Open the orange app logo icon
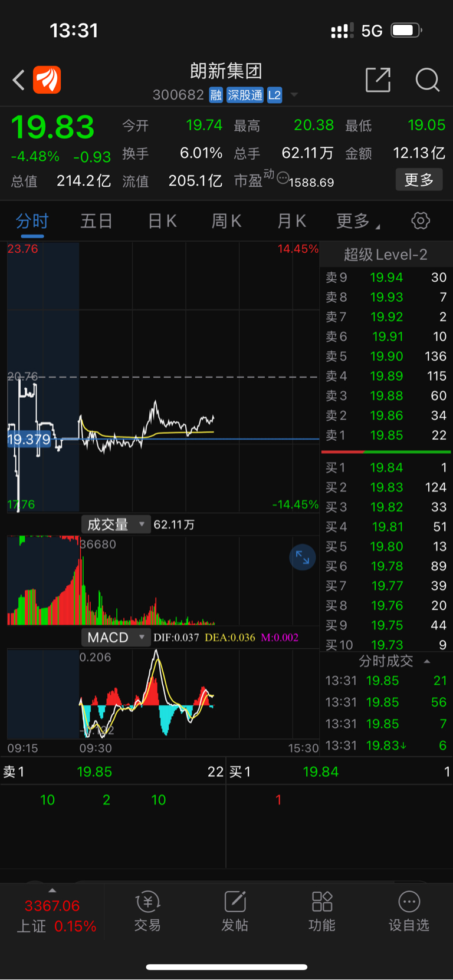This screenshot has height=980, width=453. (x=47, y=80)
